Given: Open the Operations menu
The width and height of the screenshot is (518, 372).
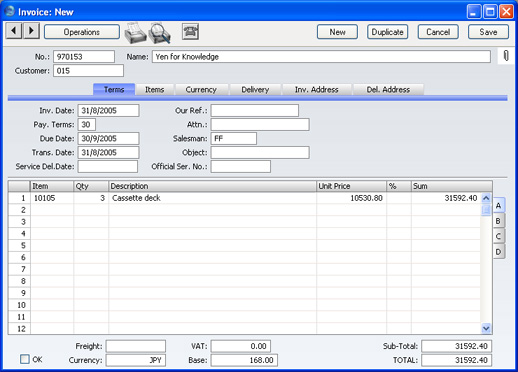Looking at the screenshot, I should 82,32.
